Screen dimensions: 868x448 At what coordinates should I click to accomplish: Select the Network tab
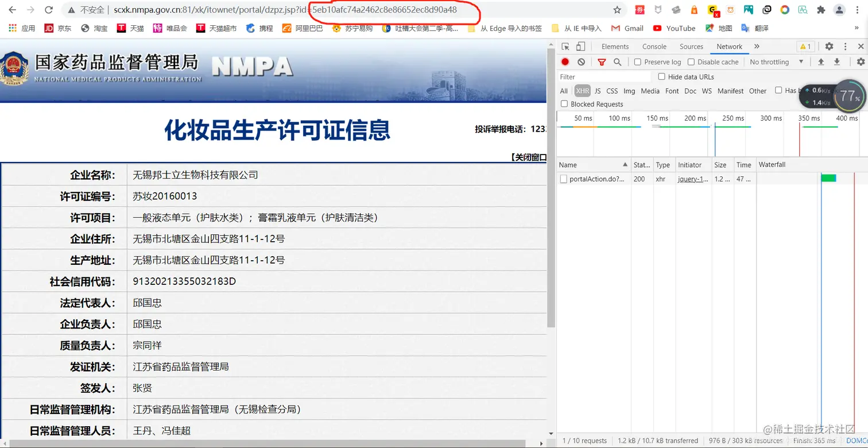coord(730,47)
